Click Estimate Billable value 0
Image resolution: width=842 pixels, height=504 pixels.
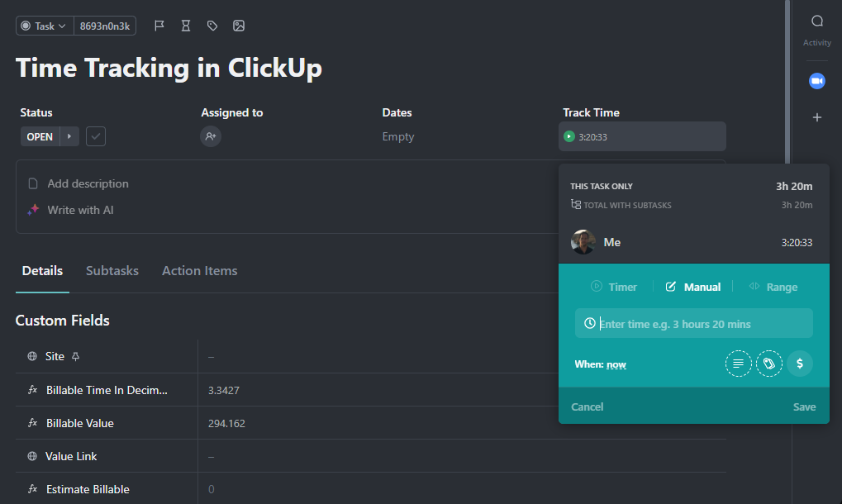click(211, 489)
